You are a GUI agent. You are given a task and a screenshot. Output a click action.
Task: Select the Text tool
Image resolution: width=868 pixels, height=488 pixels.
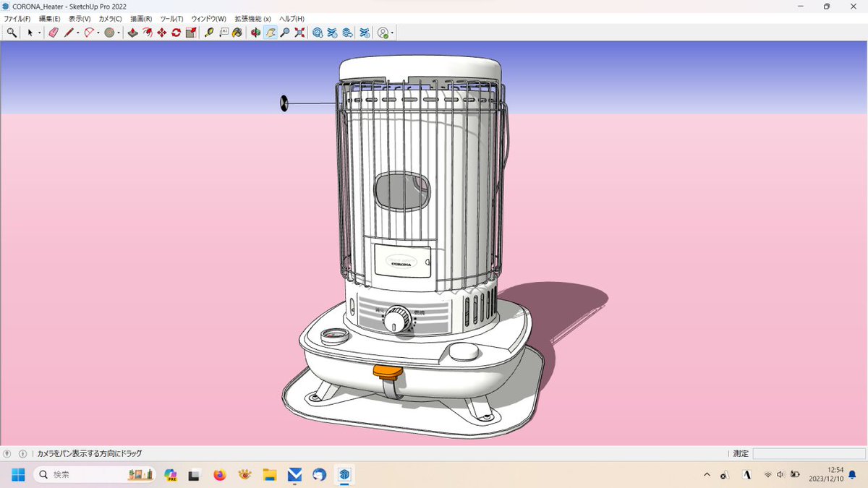224,33
